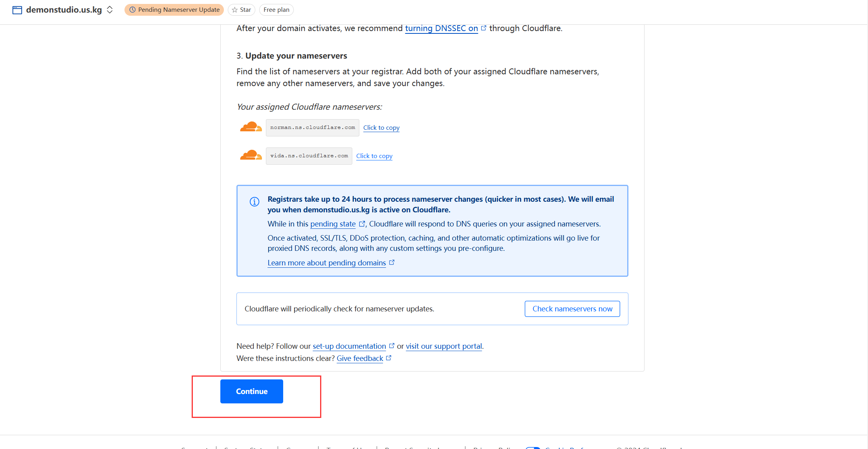Image resolution: width=868 pixels, height=449 pixels.
Task: Open the turning DNSSEC on link
Action: (441, 28)
